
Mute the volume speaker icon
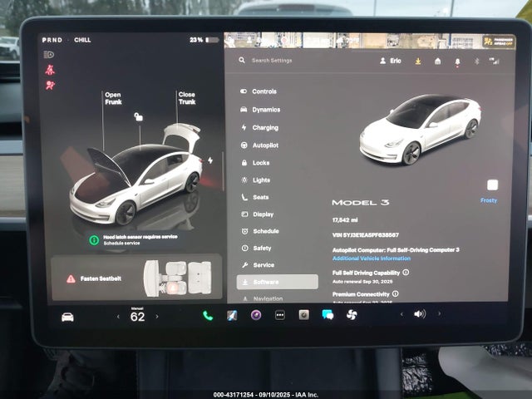[x=420, y=314]
